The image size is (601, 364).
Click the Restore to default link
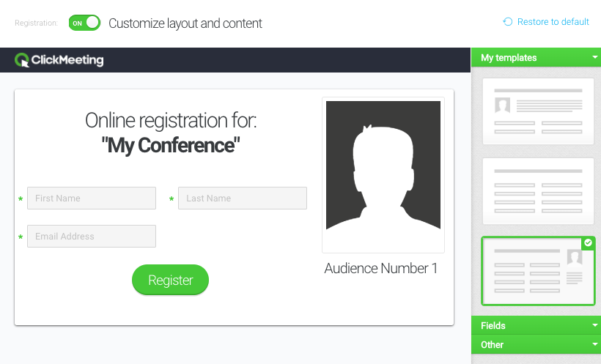(x=553, y=22)
